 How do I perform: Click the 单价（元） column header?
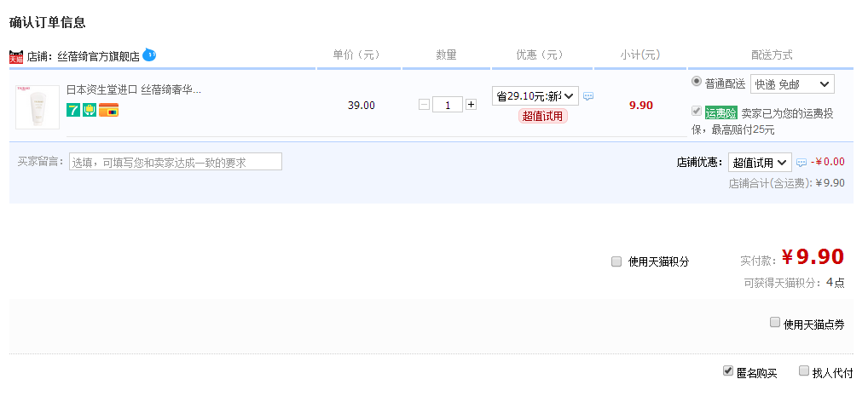coord(356,55)
